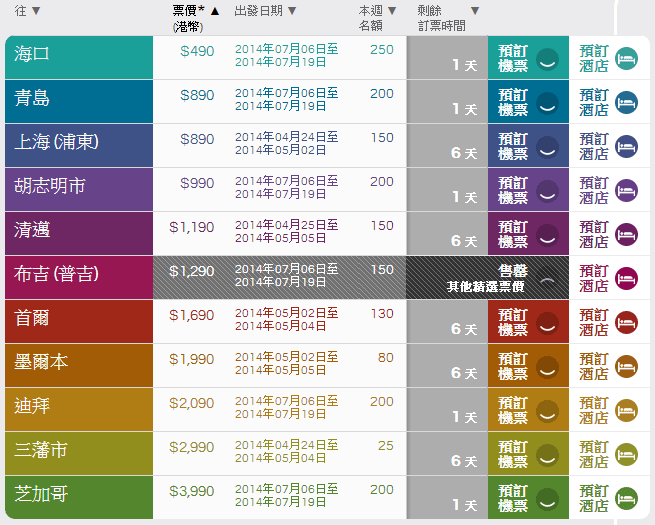
Task: Click the smile icon in 胡志明市 row
Action: [547, 190]
